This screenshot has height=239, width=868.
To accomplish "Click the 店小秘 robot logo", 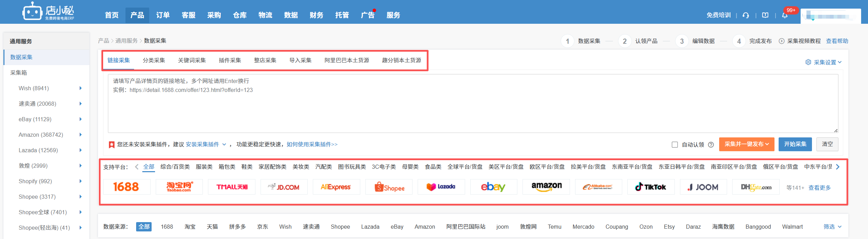I will pyautogui.click(x=48, y=12).
